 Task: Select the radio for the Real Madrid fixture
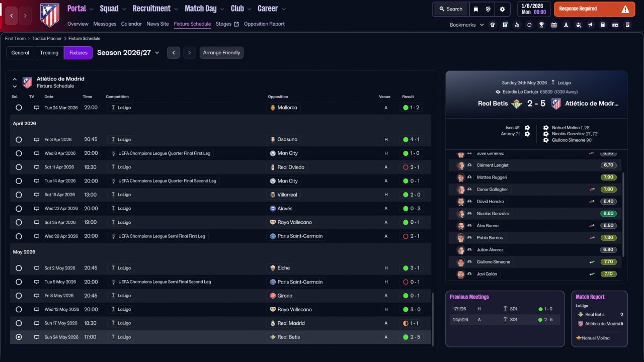(19, 323)
